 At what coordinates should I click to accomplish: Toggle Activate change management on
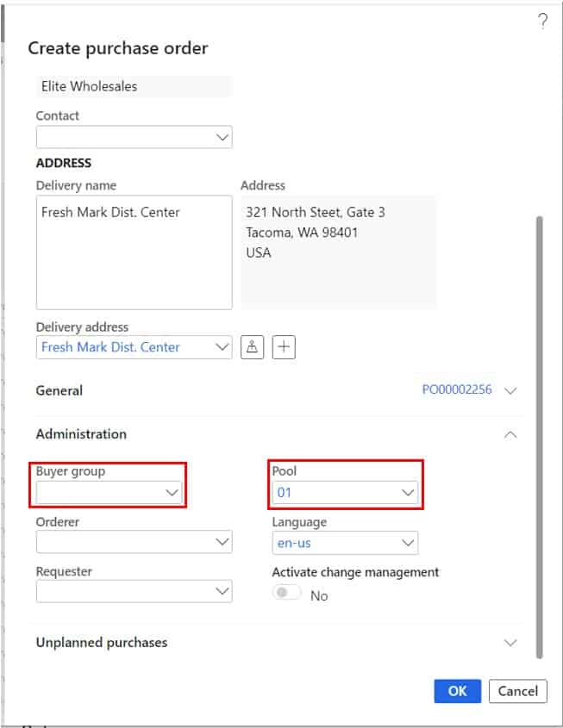coord(287,594)
